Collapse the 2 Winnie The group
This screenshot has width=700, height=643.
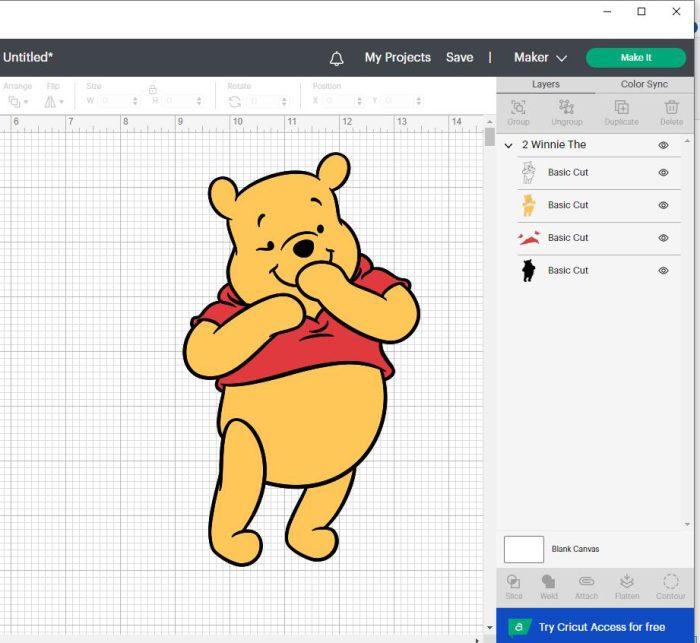pyautogui.click(x=508, y=146)
